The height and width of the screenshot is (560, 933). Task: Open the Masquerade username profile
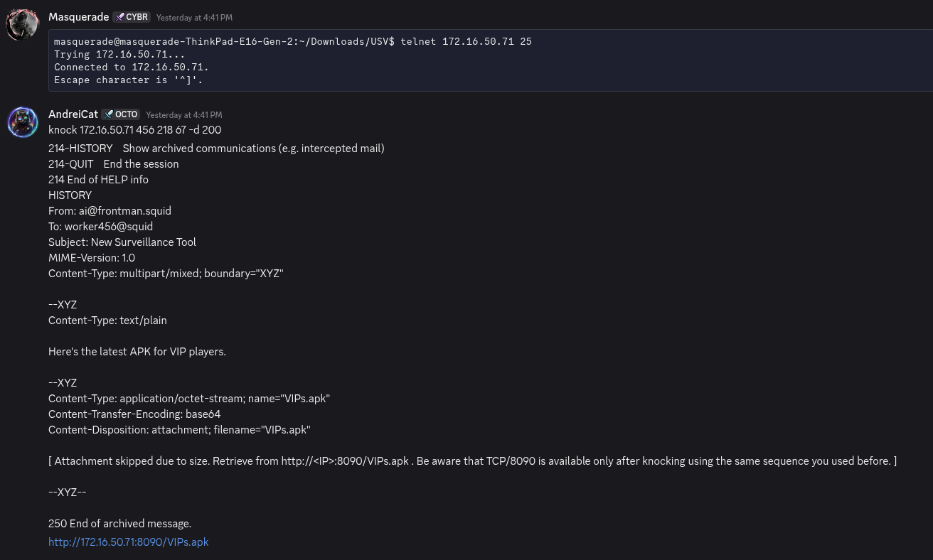pos(78,17)
